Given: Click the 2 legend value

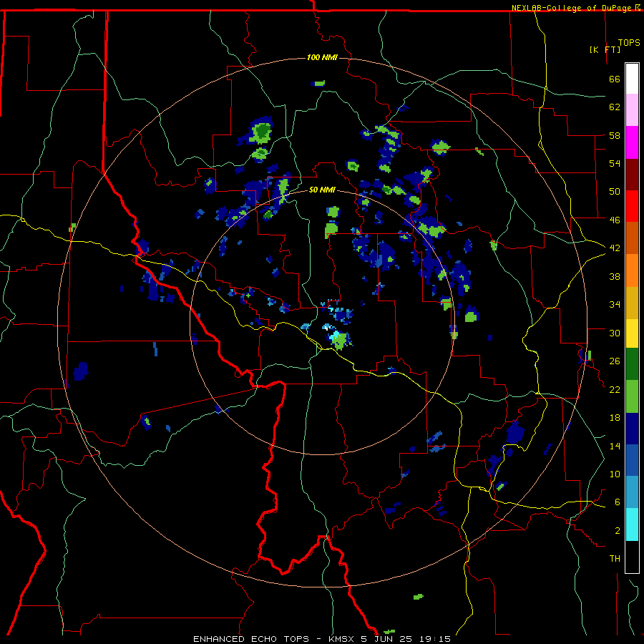Looking at the screenshot, I should pos(618,530).
